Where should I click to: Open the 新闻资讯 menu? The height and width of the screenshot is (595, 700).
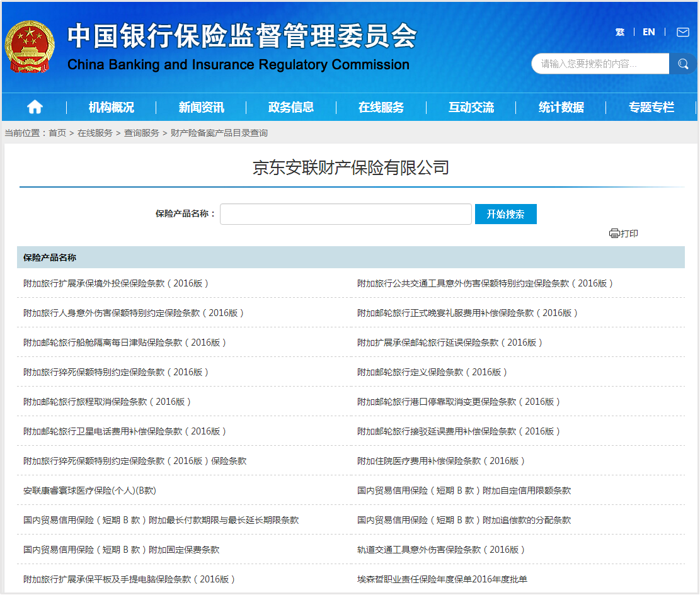202,107
